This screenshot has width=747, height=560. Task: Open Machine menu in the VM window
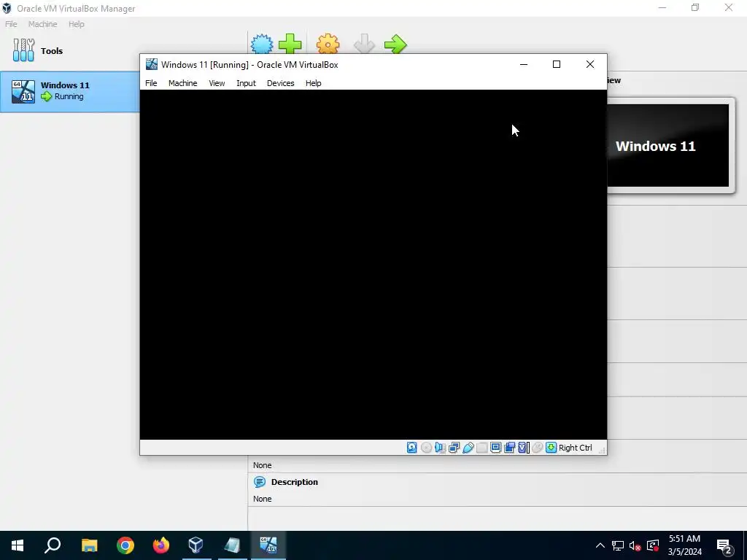point(183,83)
